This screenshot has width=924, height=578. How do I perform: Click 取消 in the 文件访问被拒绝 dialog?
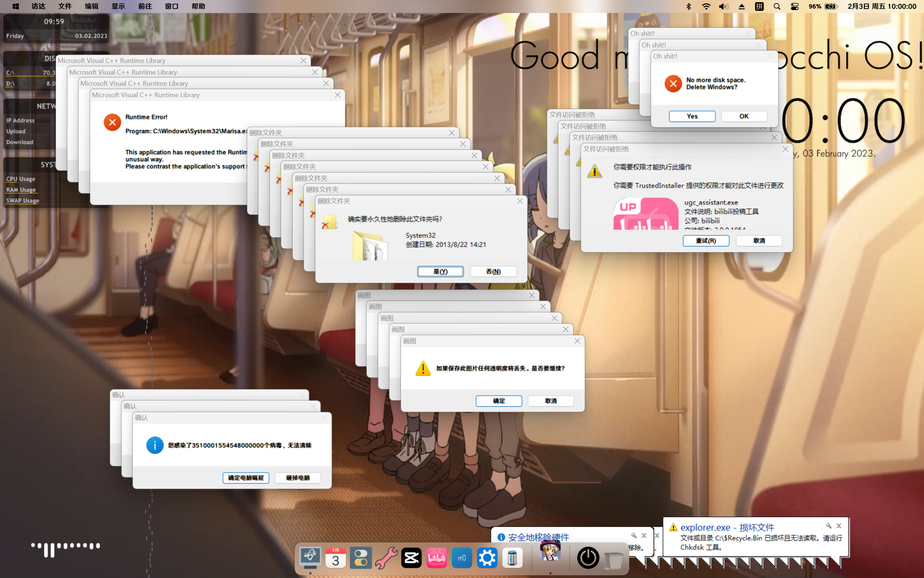(759, 241)
